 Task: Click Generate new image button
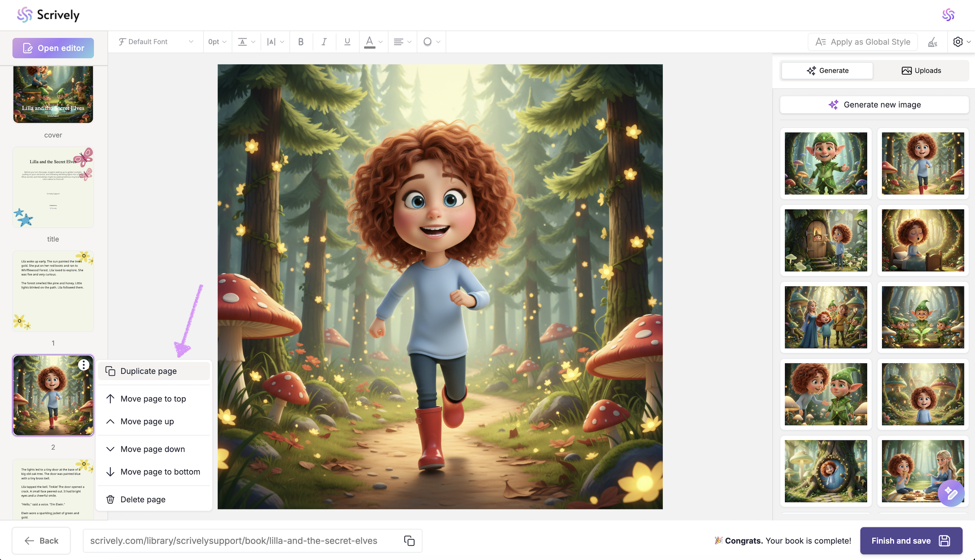coord(874,105)
